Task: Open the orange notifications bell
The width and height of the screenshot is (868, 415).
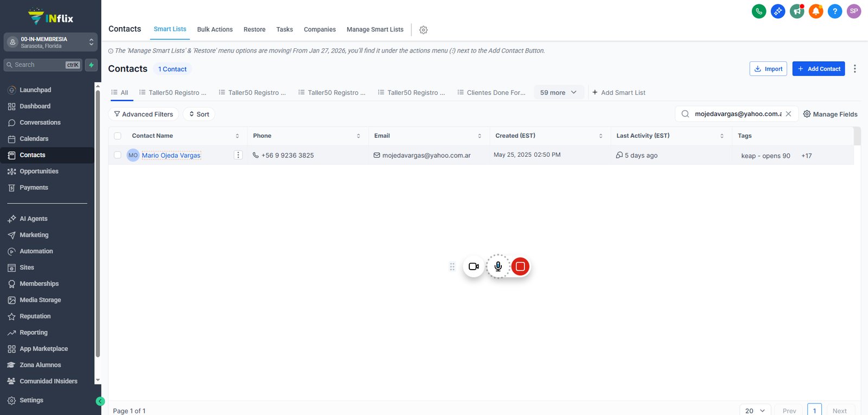Action: tap(816, 11)
